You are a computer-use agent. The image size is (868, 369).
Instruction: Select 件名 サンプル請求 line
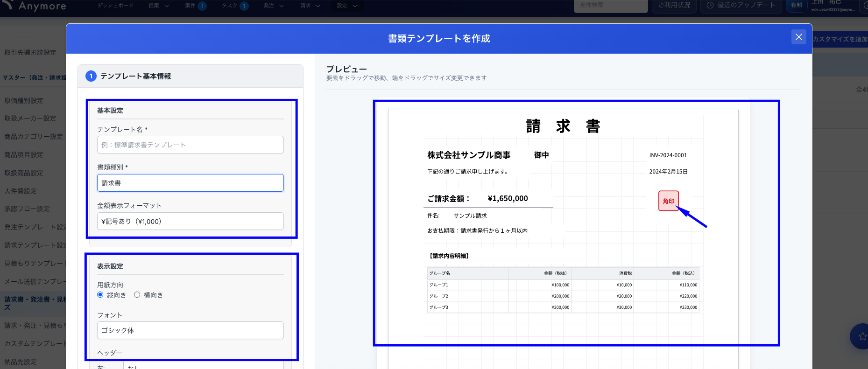coord(457,216)
